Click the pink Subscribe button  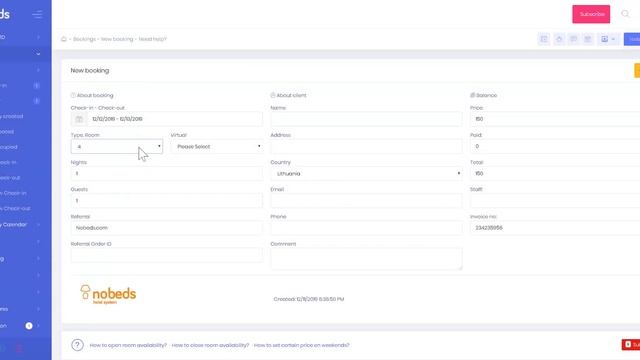591,14
